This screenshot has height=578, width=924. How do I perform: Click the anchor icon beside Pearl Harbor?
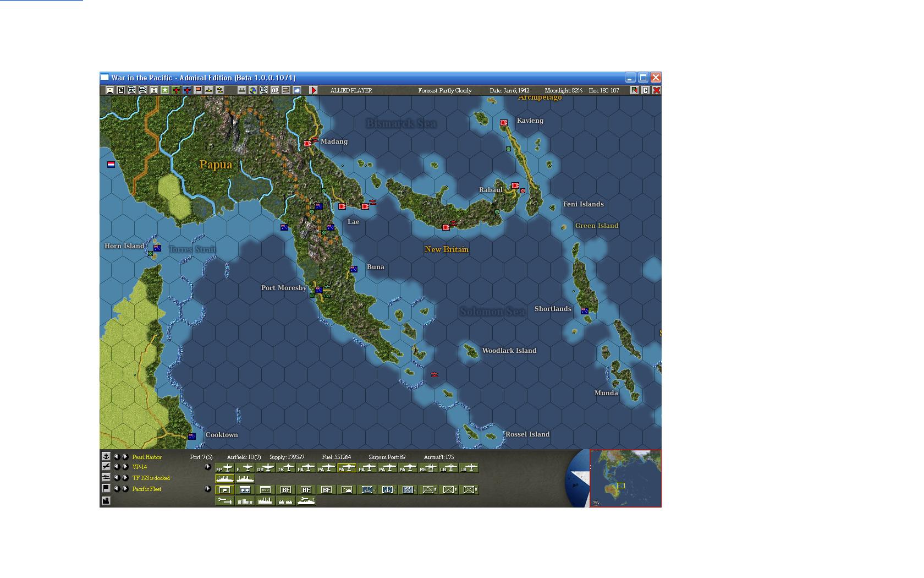pos(106,456)
